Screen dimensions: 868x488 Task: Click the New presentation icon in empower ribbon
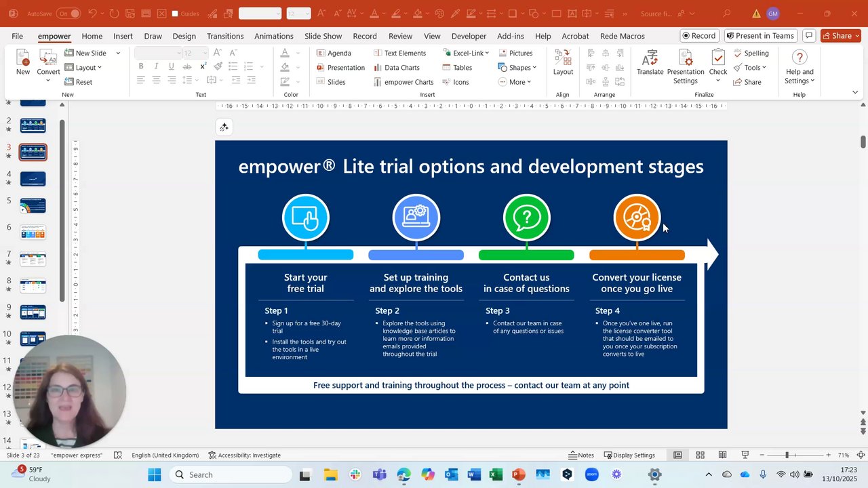tap(23, 62)
